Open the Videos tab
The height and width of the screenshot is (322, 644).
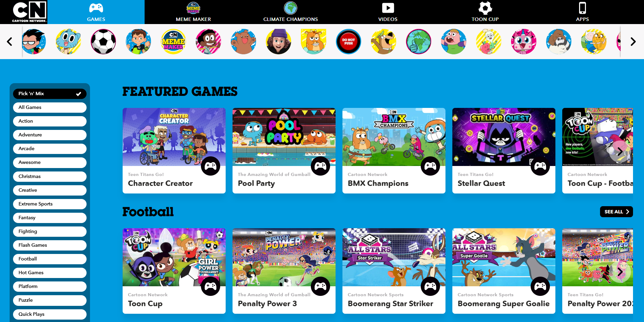click(x=388, y=12)
